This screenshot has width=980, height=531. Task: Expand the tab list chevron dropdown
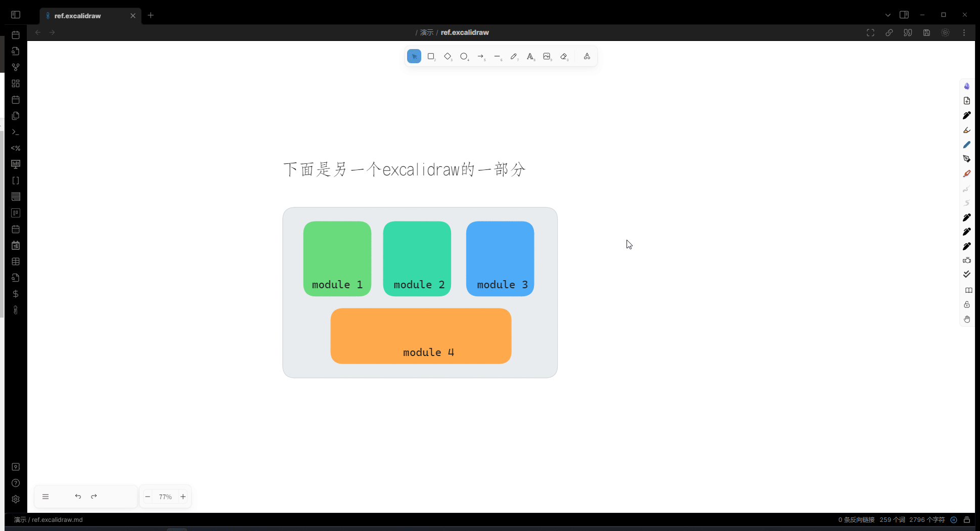[887, 15]
